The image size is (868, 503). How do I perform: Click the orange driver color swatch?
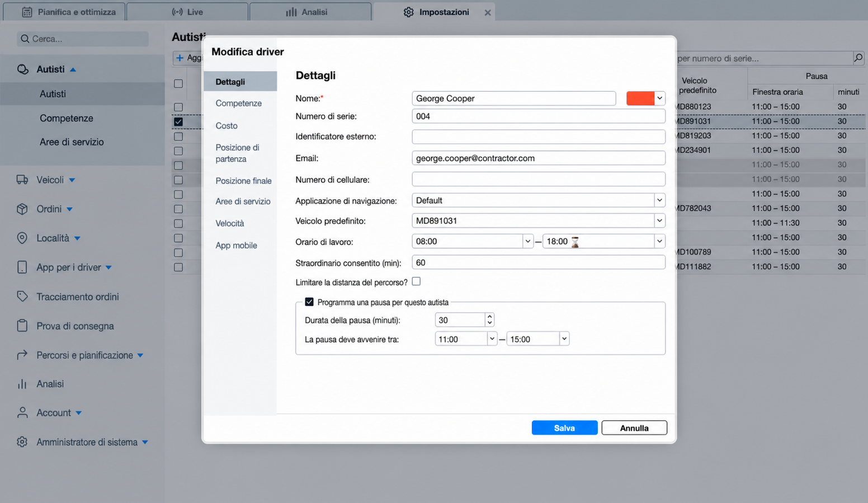(x=640, y=98)
